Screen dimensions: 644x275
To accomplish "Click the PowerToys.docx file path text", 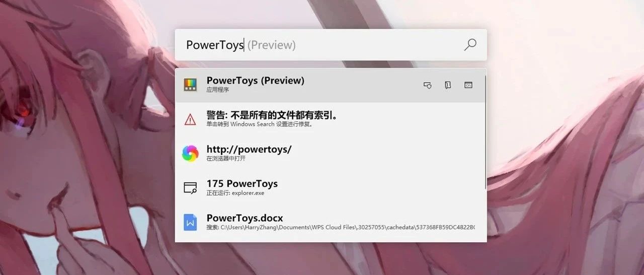I will 340,228.
